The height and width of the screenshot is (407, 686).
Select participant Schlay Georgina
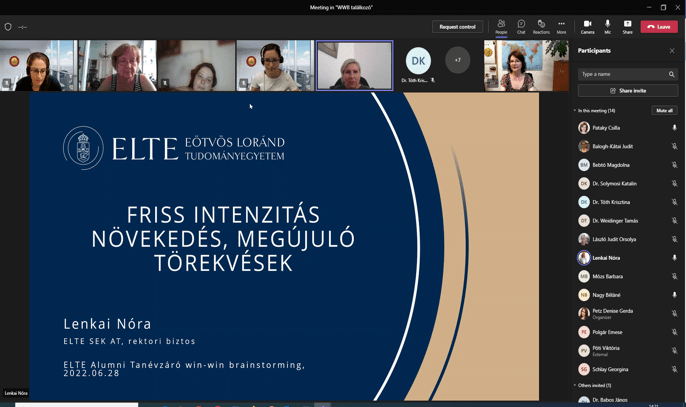click(x=628, y=369)
